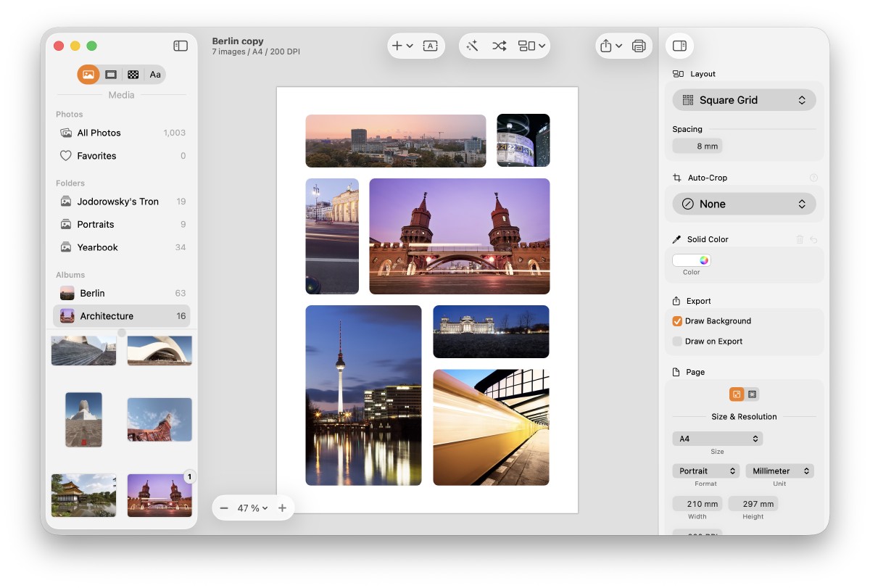The height and width of the screenshot is (588, 870).
Task: Click the print icon
Action: point(639,46)
